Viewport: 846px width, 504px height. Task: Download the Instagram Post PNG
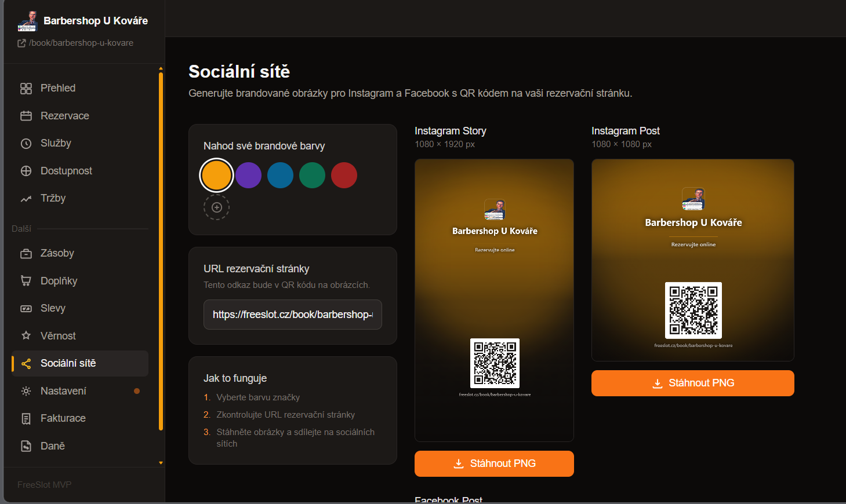(x=693, y=383)
